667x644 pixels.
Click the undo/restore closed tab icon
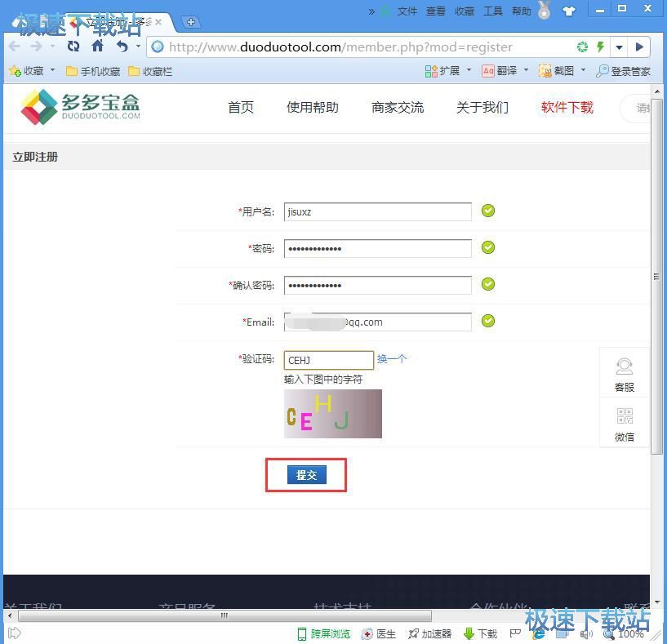click(x=122, y=46)
